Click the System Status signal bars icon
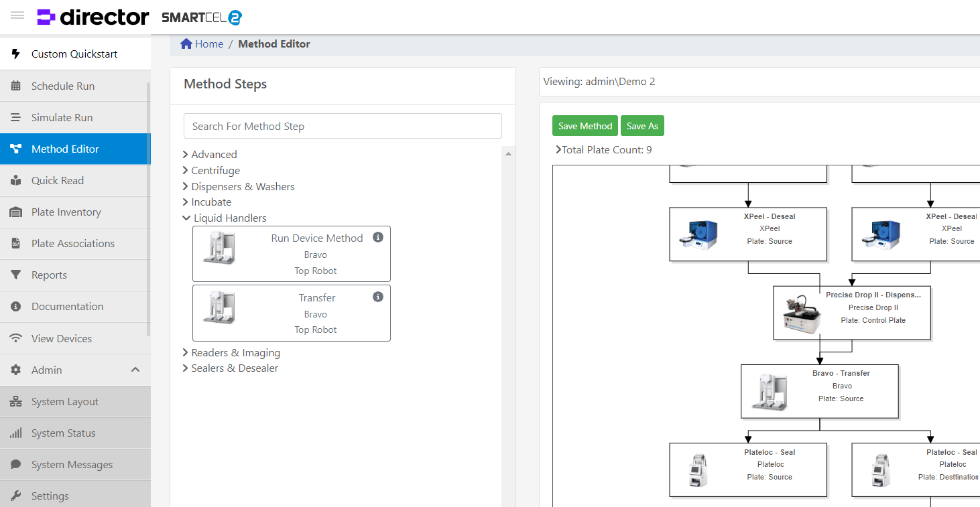980x507 pixels. (x=16, y=433)
